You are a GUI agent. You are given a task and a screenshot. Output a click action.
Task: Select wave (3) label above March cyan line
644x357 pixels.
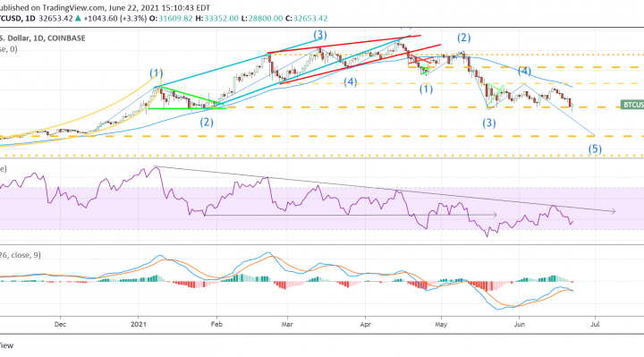320,35
